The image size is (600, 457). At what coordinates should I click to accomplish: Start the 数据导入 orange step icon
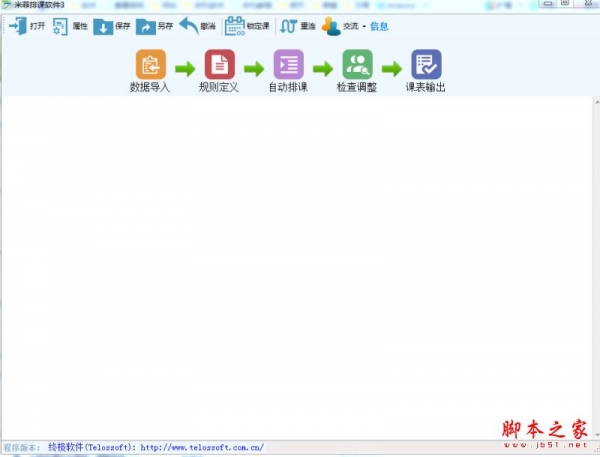[x=151, y=64]
